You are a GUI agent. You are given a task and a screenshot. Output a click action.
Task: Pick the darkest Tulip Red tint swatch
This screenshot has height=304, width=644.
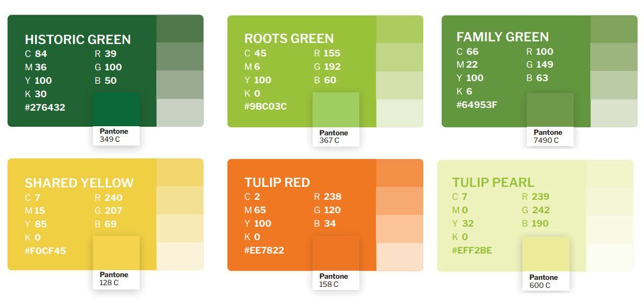pos(400,173)
